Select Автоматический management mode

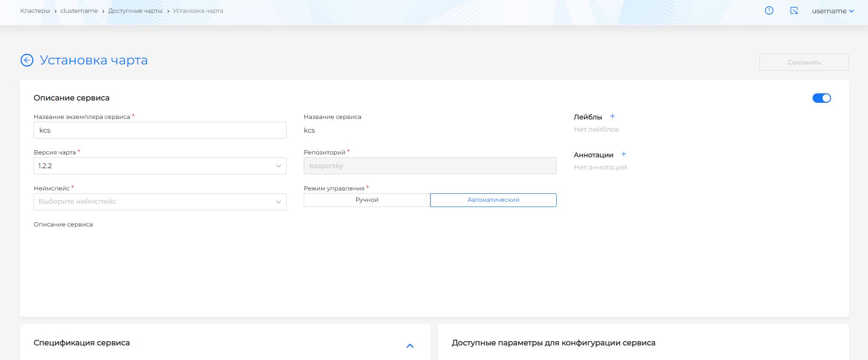(493, 200)
